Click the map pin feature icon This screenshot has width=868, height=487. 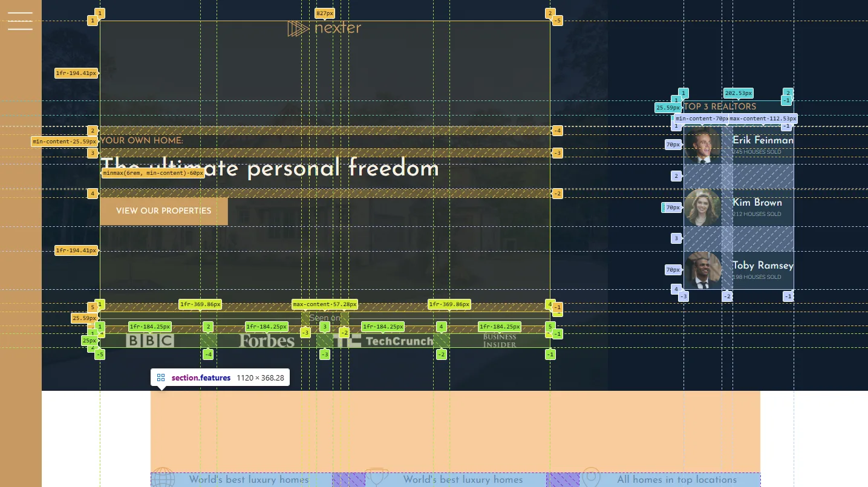point(591,477)
